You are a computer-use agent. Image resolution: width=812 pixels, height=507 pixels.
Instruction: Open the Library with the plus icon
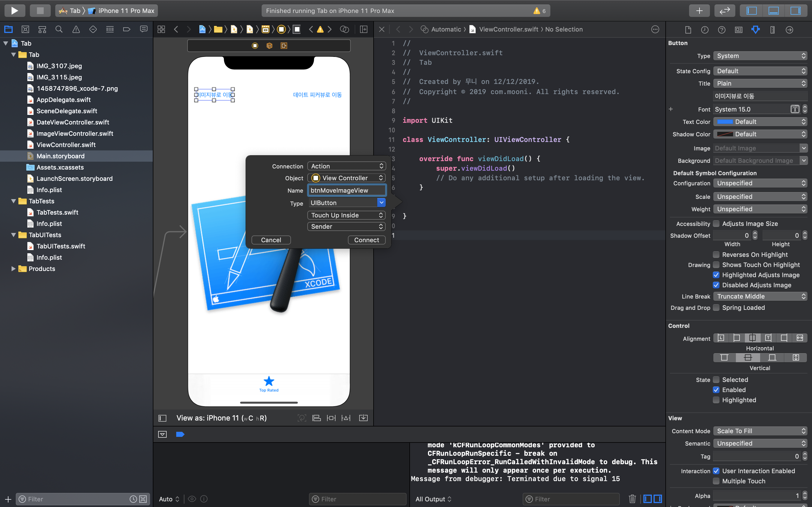pos(699,11)
